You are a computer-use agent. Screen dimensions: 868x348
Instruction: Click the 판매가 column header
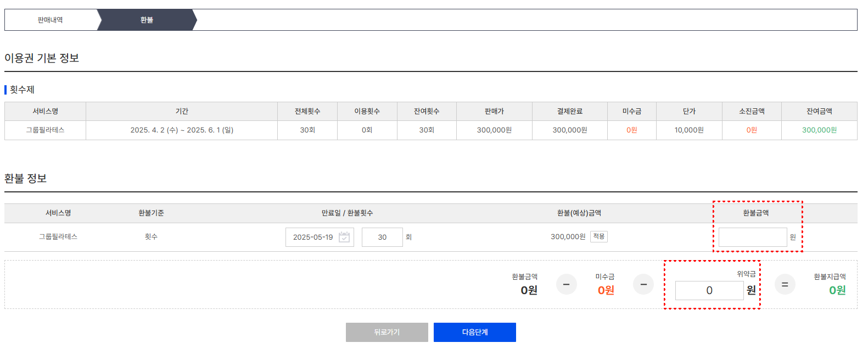(x=494, y=111)
